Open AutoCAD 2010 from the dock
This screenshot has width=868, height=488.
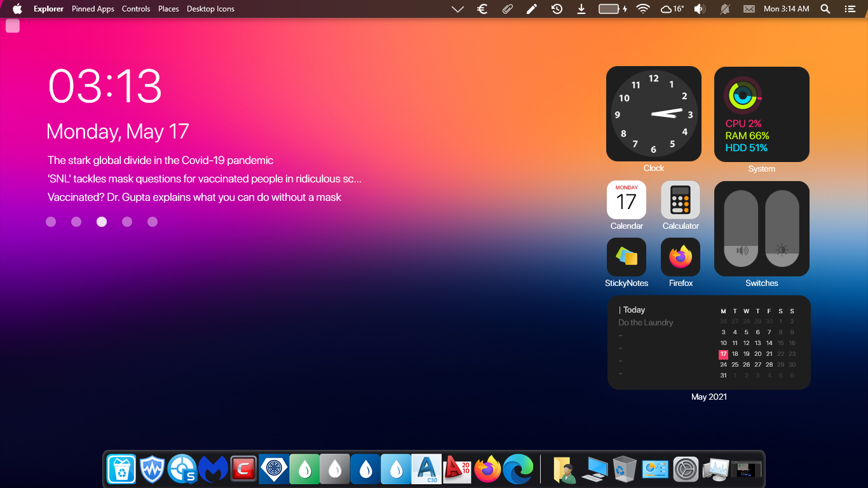[x=457, y=470]
